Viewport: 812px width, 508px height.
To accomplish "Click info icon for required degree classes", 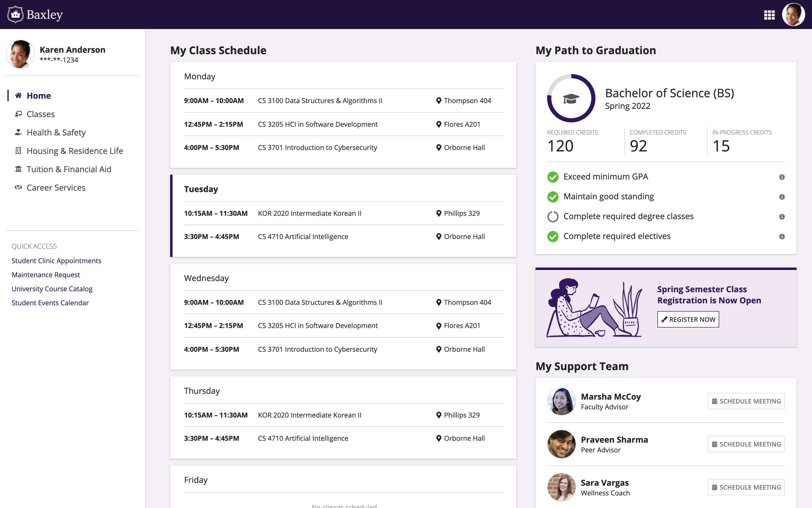I will (x=782, y=217).
